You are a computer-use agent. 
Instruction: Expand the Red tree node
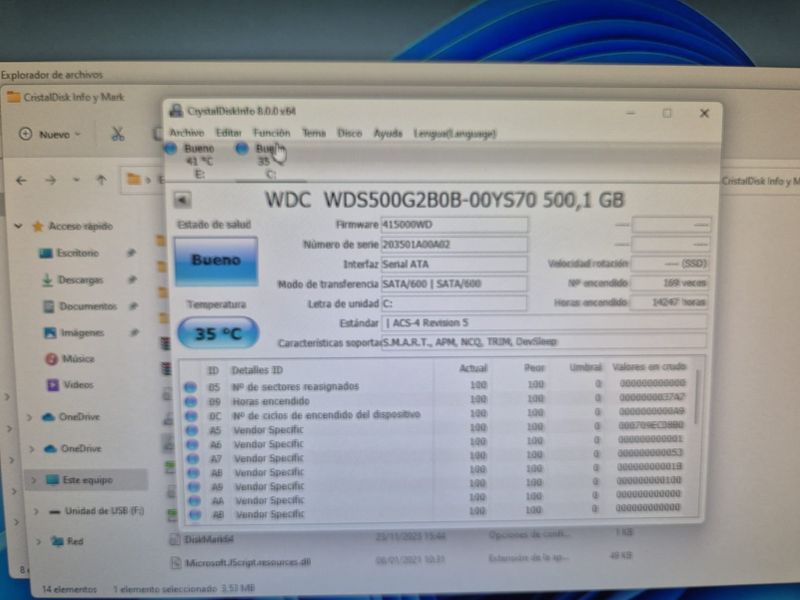point(38,541)
